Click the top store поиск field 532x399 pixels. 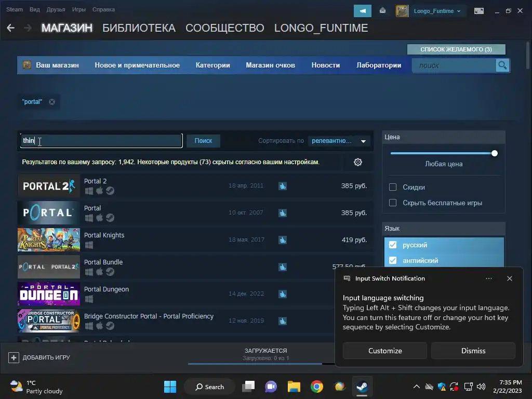454,65
